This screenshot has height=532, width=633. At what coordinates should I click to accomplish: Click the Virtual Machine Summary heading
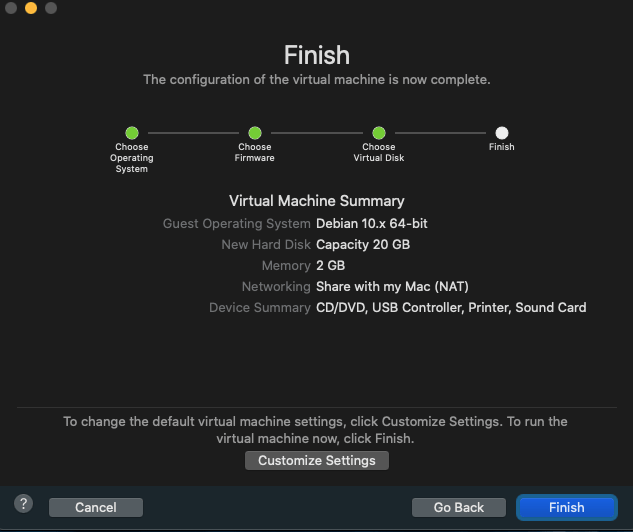[317, 201]
